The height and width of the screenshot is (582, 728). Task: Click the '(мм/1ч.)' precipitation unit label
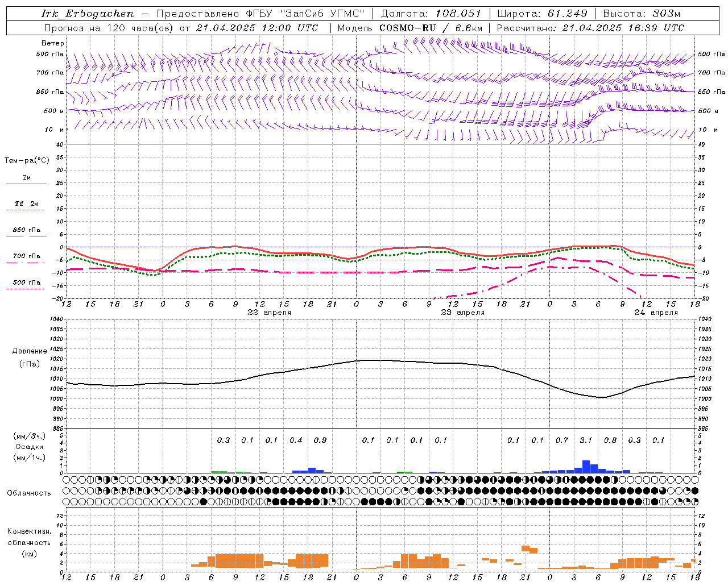[30, 458]
